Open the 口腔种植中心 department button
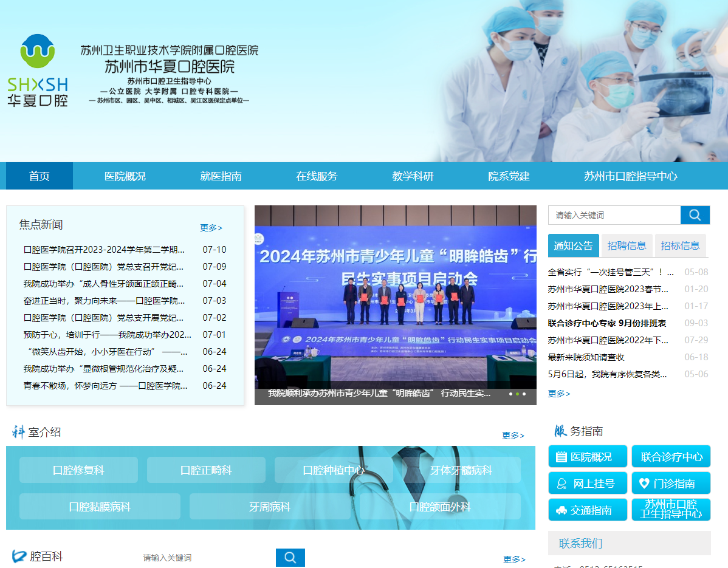This screenshot has width=728, height=568. [334, 470]
